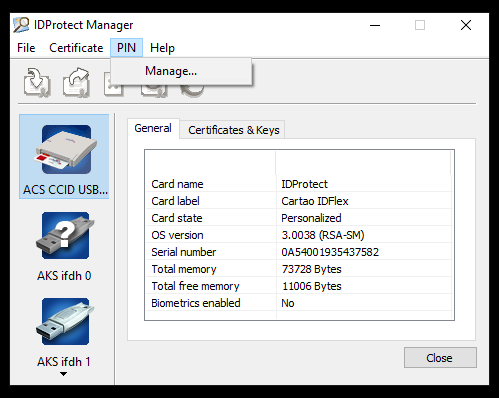Select the Card state row label
Viewport: 499px width, 398px height.
point(177,218)
